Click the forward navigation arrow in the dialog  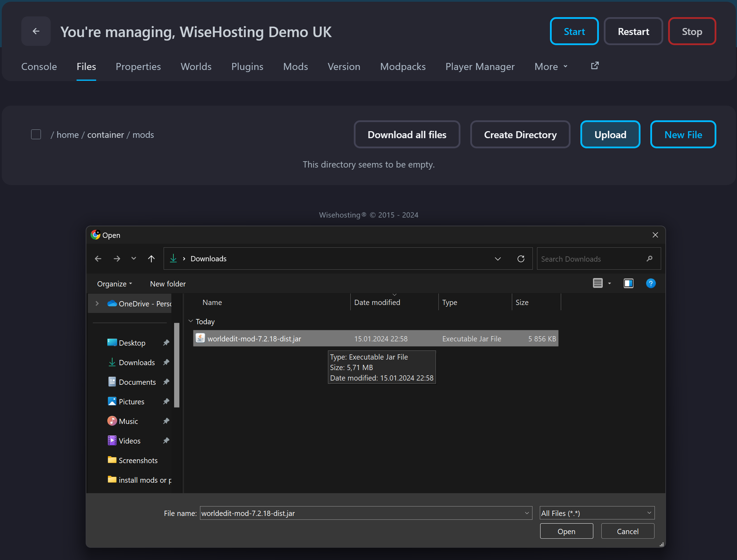click(117, 258)
